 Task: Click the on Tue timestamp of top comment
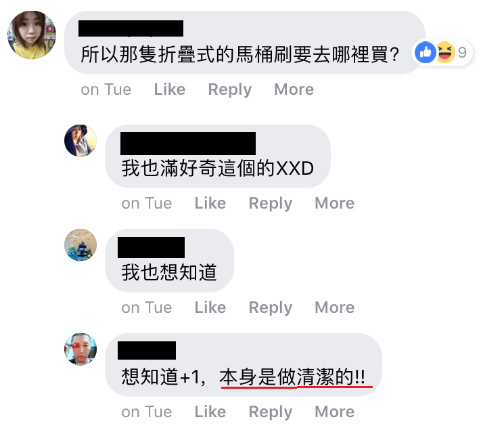(106, 89)
